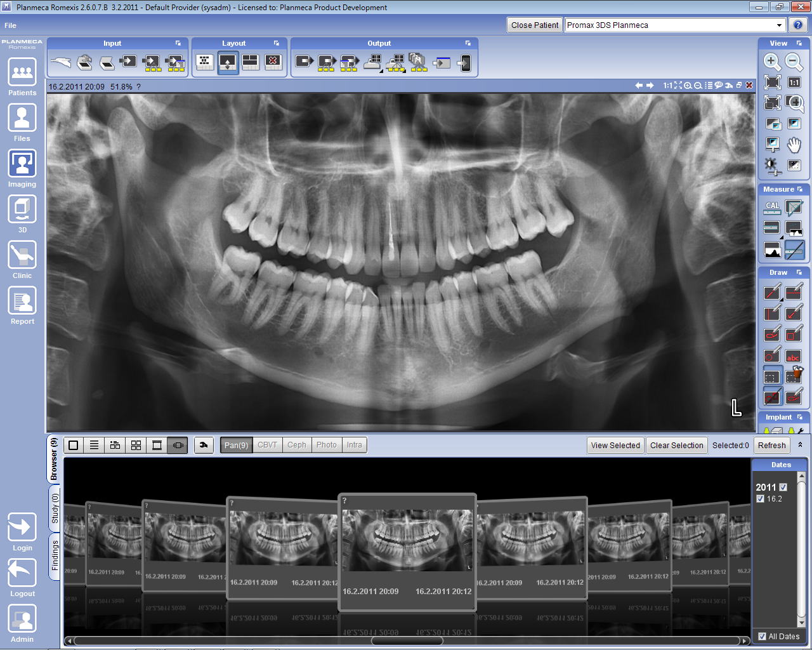The width and height of the screenshot is (812, 650).
Task: Select the abc text annotation tool
Action: pos(794,356)
